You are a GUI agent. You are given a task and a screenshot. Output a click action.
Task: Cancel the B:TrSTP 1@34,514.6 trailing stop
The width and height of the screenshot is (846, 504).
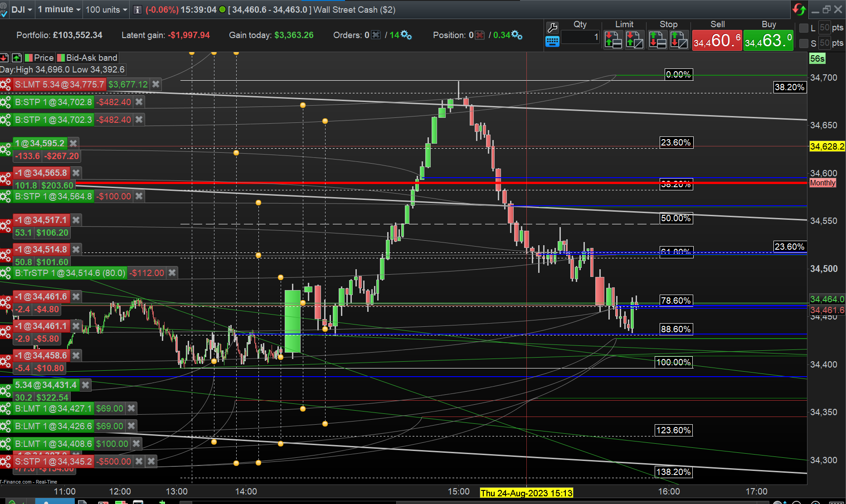172,273
